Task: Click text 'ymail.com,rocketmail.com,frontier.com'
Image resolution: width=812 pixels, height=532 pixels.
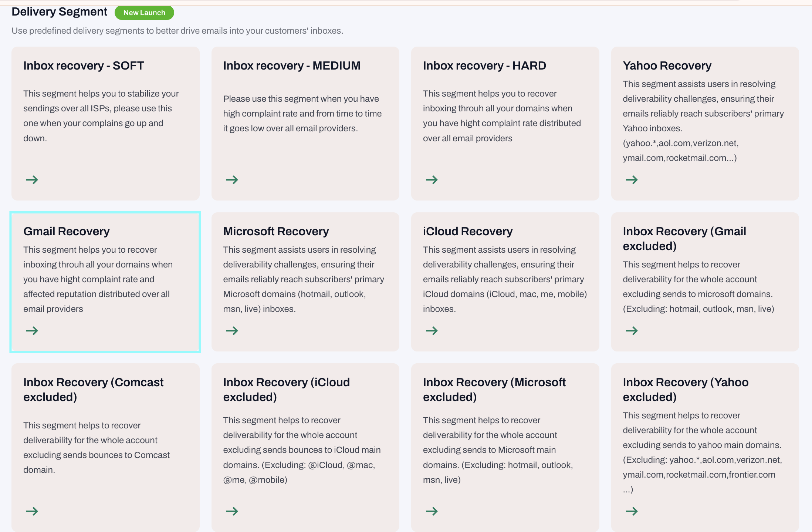Action: click(x=699, y=475)
